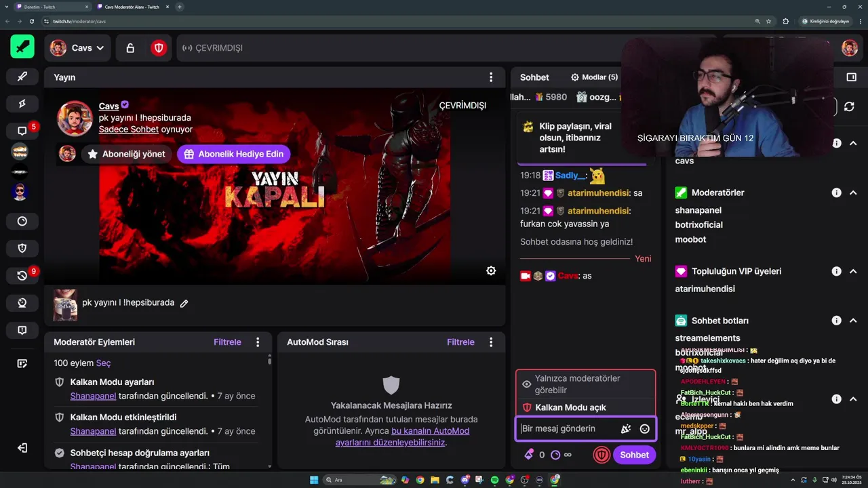The width and height of the screenshot is (868, 488).
Task: Show info for Sohbet botları section
Action: coord(837,321)
